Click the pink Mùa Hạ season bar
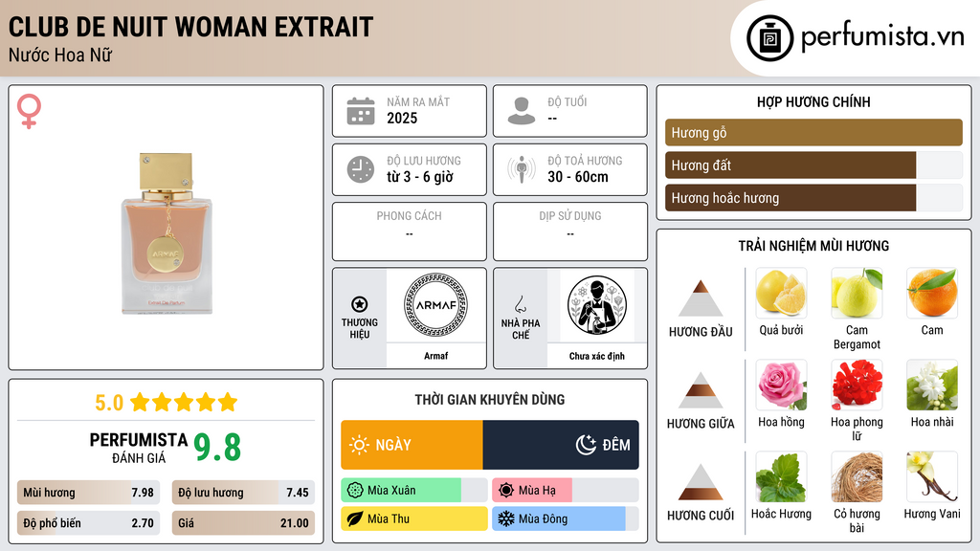980x551 pixels. click(x=565, y=491)
